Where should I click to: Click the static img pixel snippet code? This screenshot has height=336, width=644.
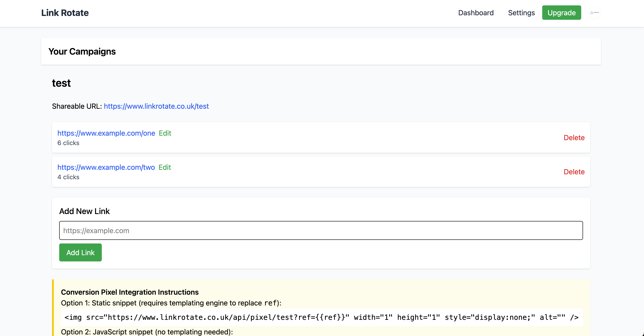[321, 318]
